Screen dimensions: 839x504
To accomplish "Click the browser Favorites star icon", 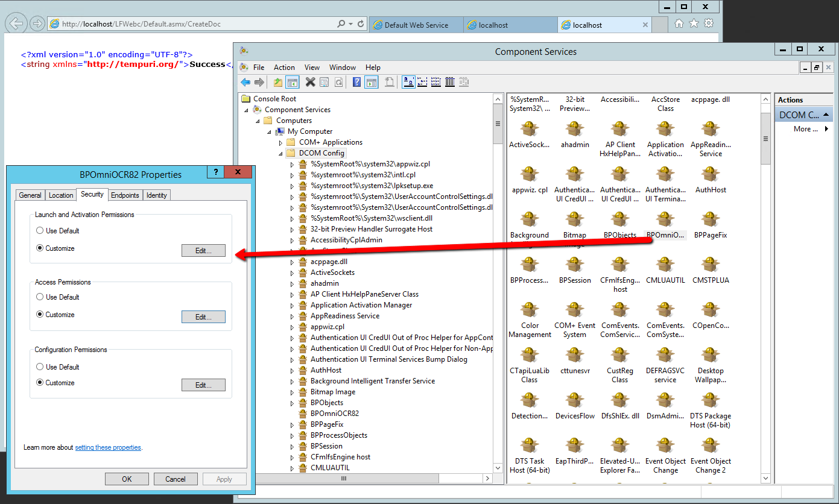I will pos(694,24).
